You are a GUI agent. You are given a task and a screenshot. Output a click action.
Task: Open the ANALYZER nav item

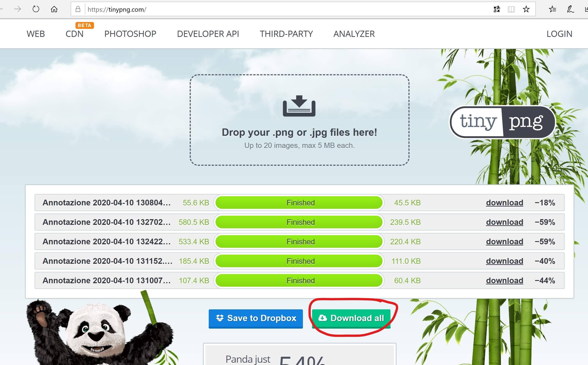coord(354,34)
